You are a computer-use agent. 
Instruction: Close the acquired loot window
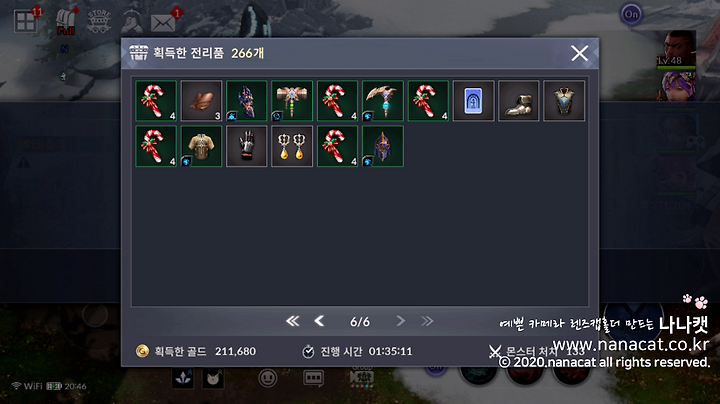pyautogui.click(x=579, y=53)
